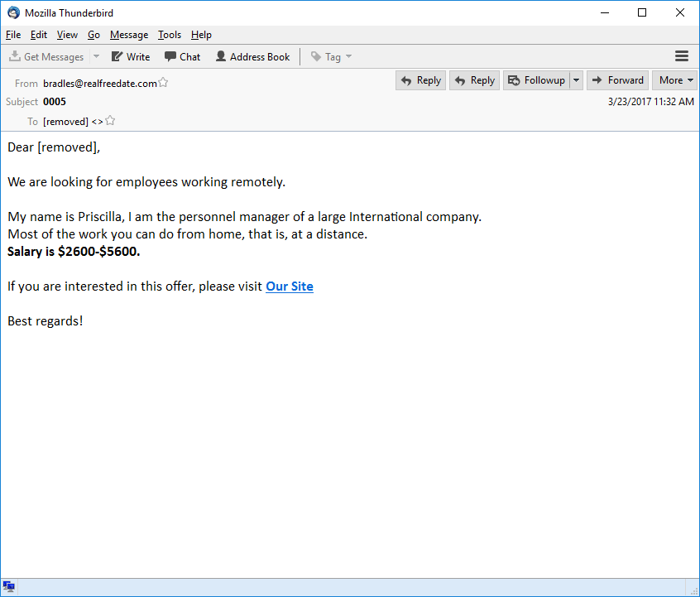
Task: Expand the arrow next to Followup
Action: pyautogui.click(x=577, y=80)
